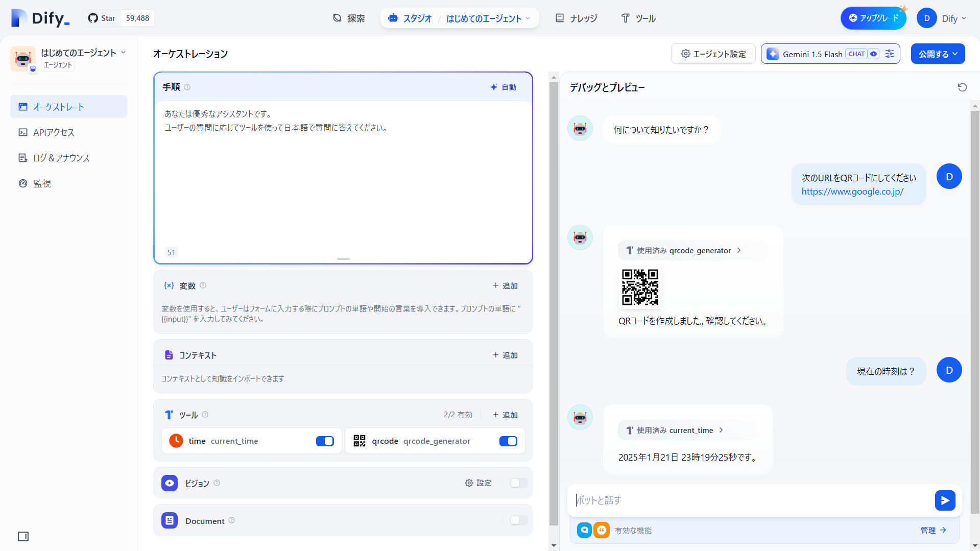Click the agent robot avatar in sidebar
Image resolution: width=980 pixels, height=551 pixels.
pyautogui.click(x=23, y=59)
